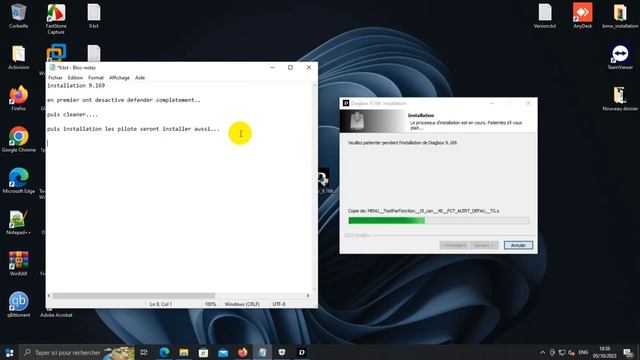Open Microsoft Edge from the taskbar
640x360 pixels.
tap(164, 352)
